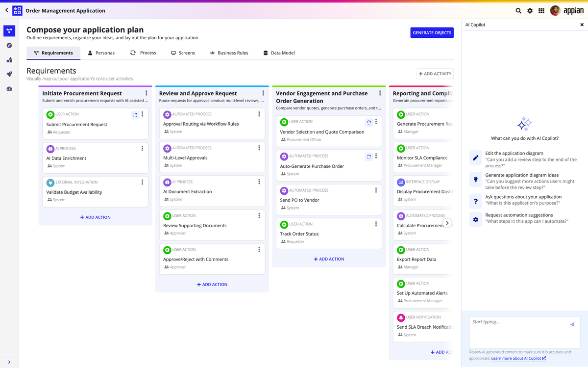Click the gear Request automation suggestions icon
Screen dimensions: 588x368
coord(475,219)
